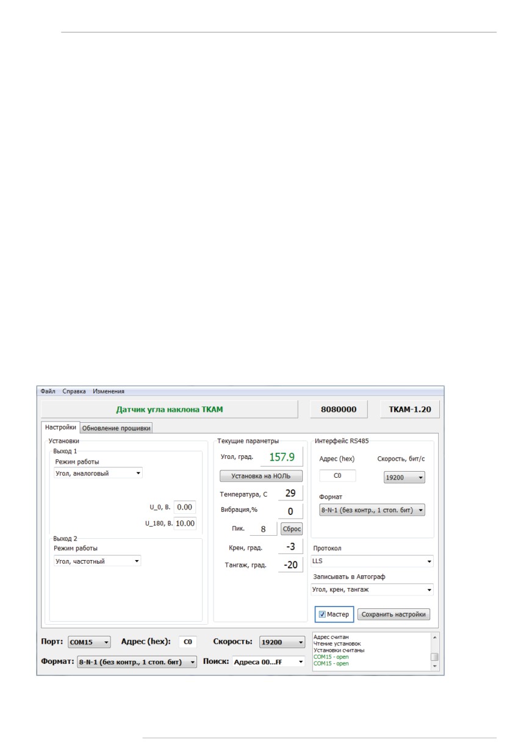Click the log panel scrollbar thumb

point(434,657)
